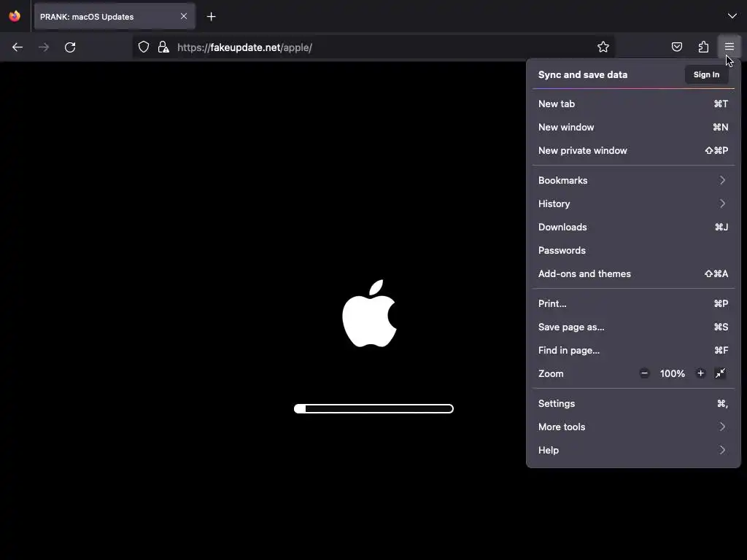The width and height of the screenshot is (747, 560).
Task: Reload the current page
Action: [70, 47]
